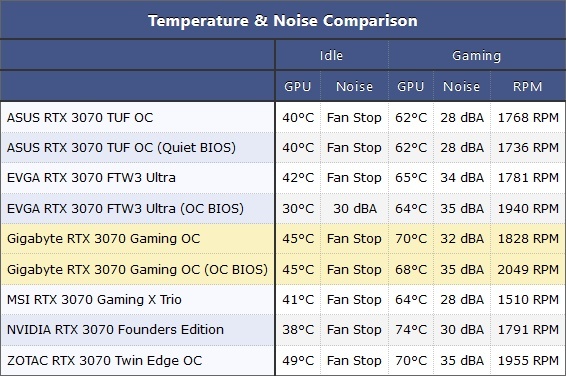This screenshot has height=376, width=566.
Task: Click the 30 dBA idle noise cell
Action: (x=355, y=209)
